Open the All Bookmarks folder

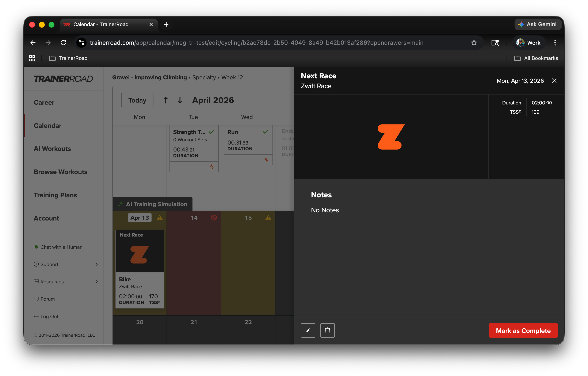pyautogui.click(x=536, y=58)
